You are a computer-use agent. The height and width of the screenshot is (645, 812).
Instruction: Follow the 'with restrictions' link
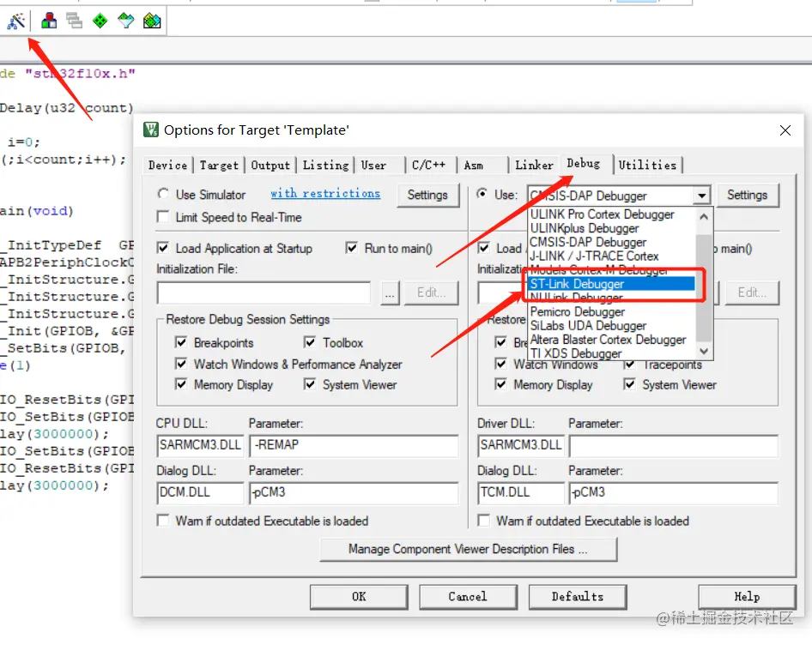click(325, 194)
